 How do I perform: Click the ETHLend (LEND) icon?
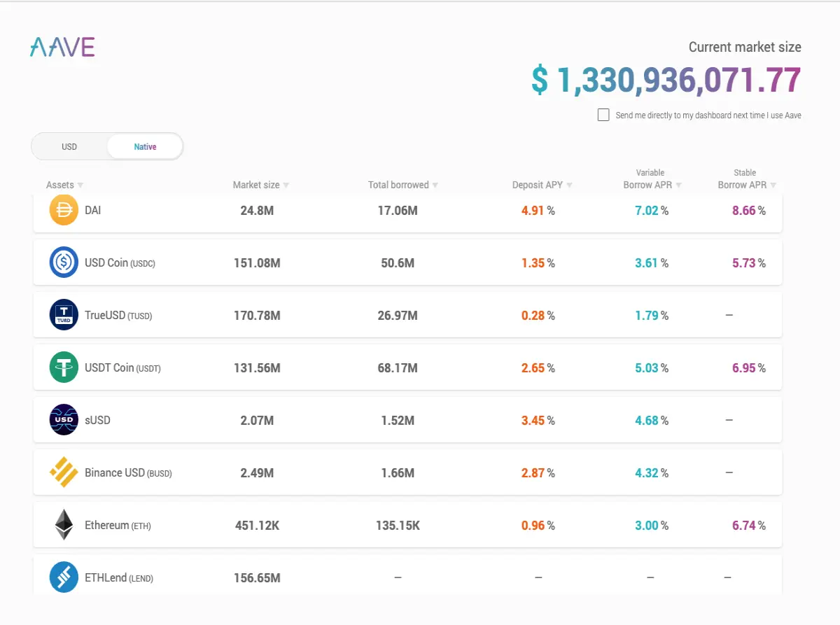click(x=64, y=577)
